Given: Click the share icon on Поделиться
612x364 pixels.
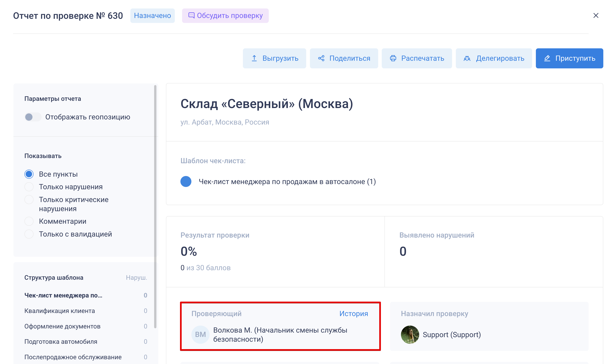Looking at the screenshot, I should tap(321, 58).
